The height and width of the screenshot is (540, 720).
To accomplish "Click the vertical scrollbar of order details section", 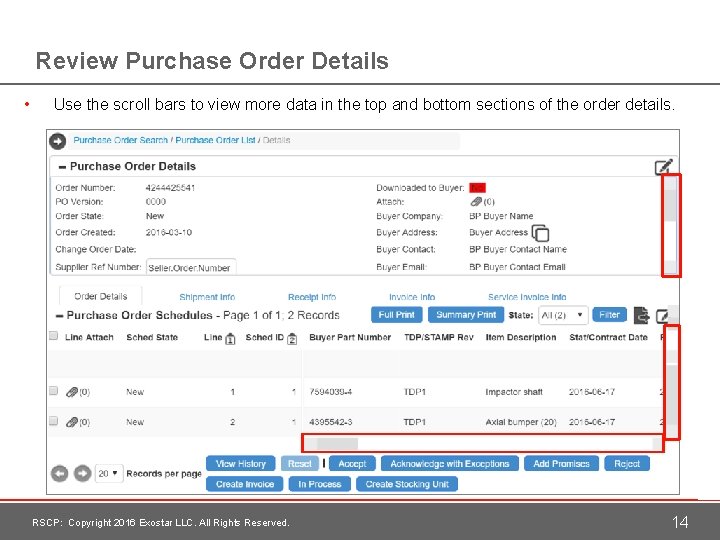I will 671,225.
